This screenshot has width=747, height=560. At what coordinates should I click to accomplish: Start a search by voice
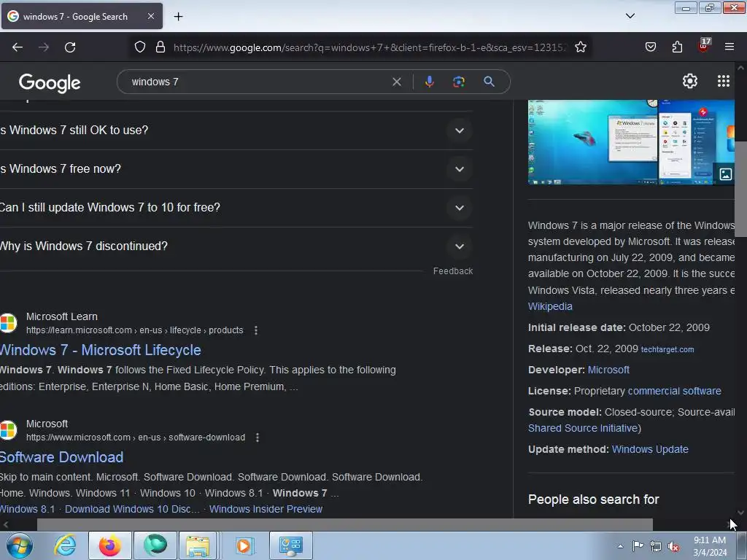point(429,82)
